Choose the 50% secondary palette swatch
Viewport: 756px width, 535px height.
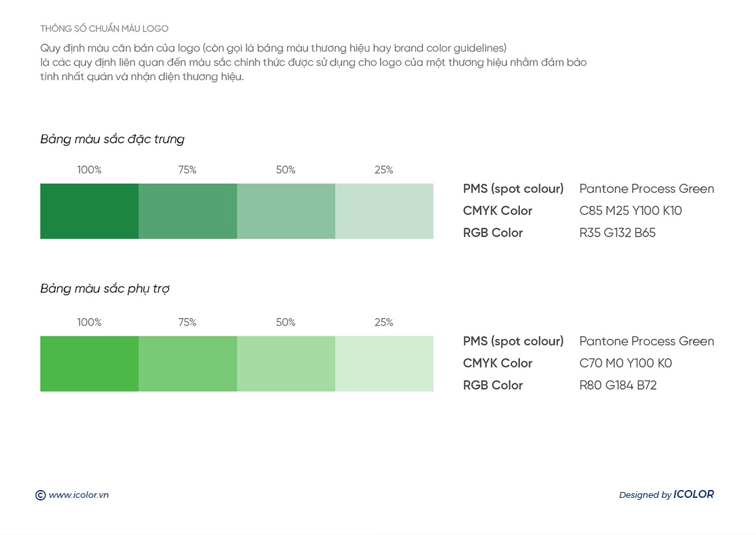tap(286, 364)
